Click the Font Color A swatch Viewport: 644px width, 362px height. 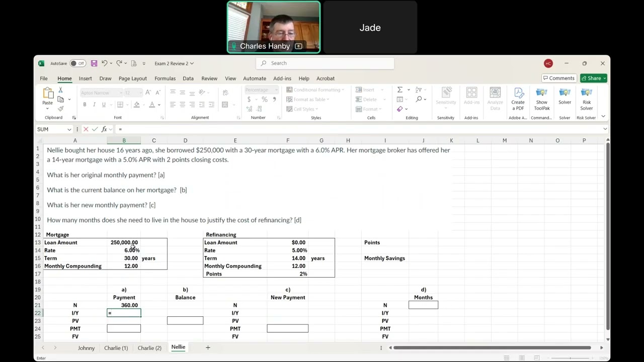[152, 105]
